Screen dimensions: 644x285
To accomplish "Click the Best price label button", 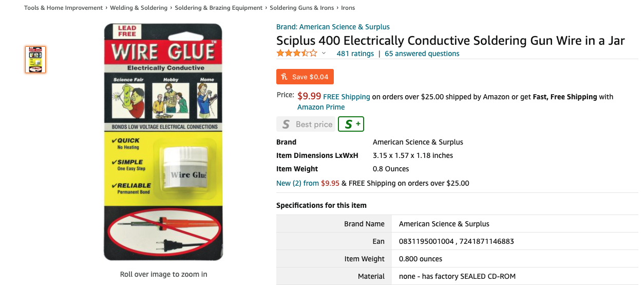I will coord(314,124).
